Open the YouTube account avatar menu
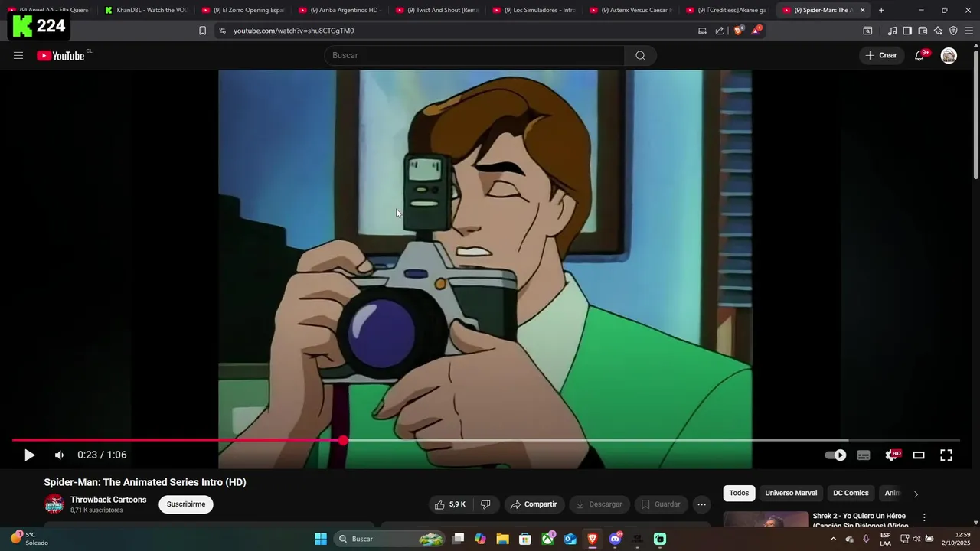The width and height of the screenshot is (980, 551). point(949,55)
